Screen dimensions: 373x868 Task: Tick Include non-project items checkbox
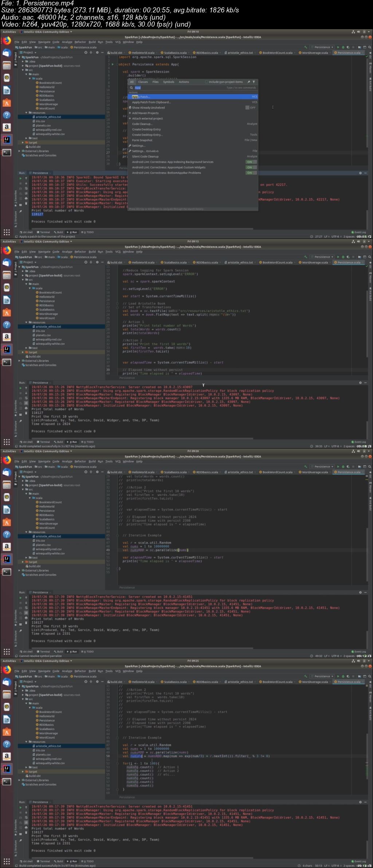(207, 82)
